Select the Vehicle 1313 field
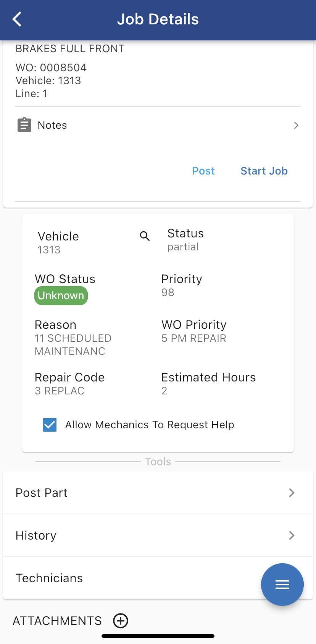Viewport: 316px width, 644px height. [58, 243]
